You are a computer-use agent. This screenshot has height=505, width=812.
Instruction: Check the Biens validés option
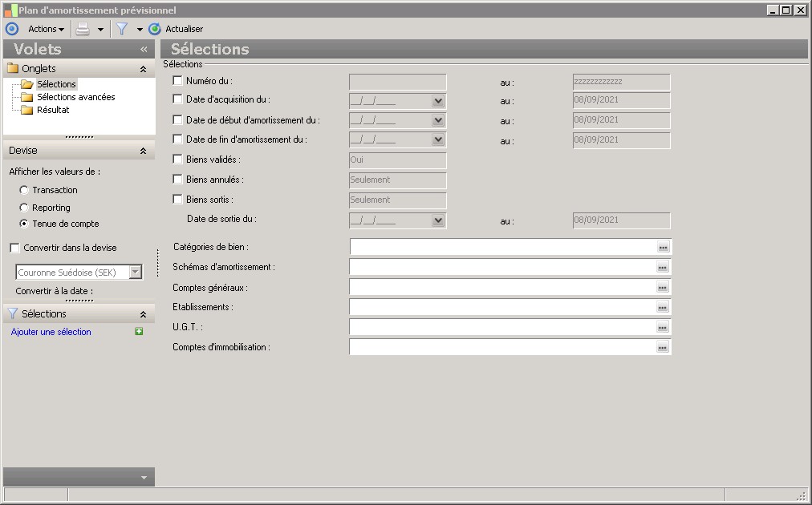click(x=178, y=160)
